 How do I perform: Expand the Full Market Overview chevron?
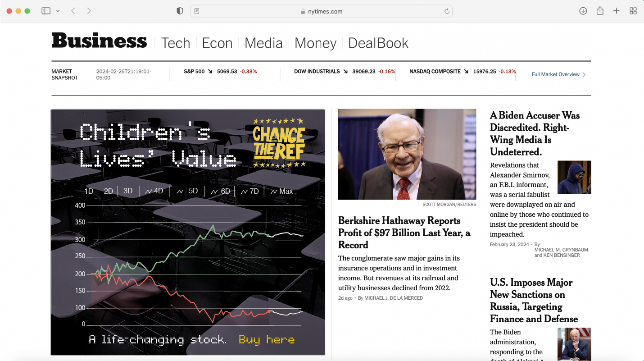tap(584, 75)
